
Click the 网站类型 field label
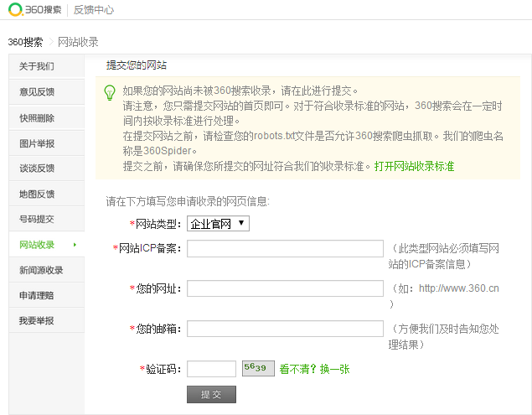tap(156, 224)
